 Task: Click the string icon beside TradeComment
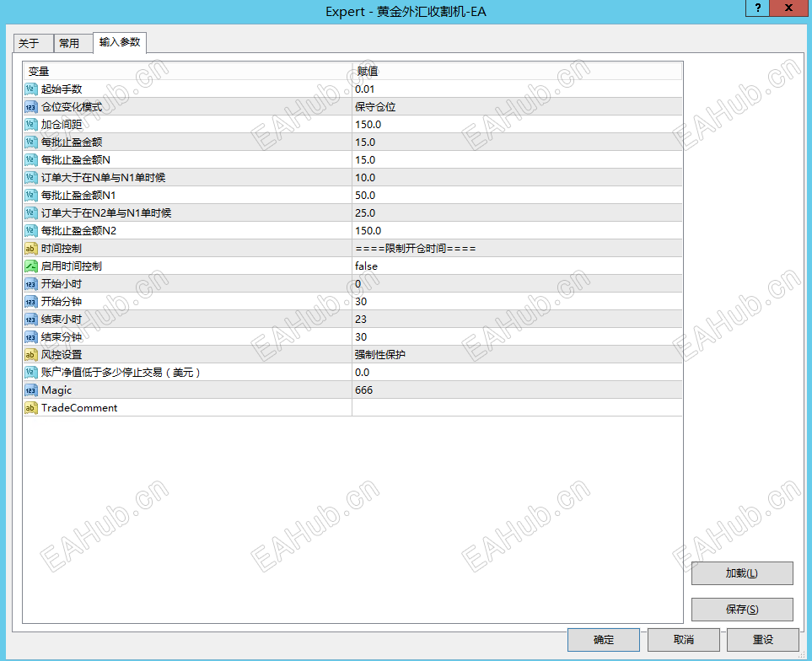(31, 408)
